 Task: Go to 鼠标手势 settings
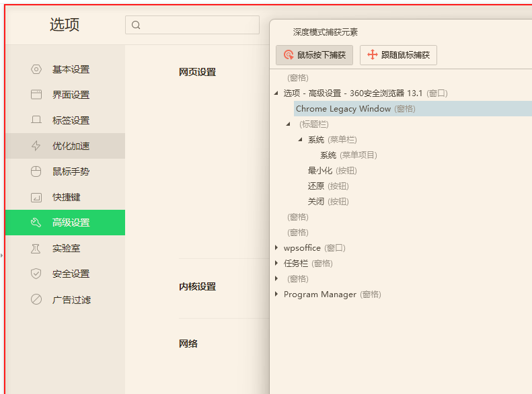tap(65, 171)
